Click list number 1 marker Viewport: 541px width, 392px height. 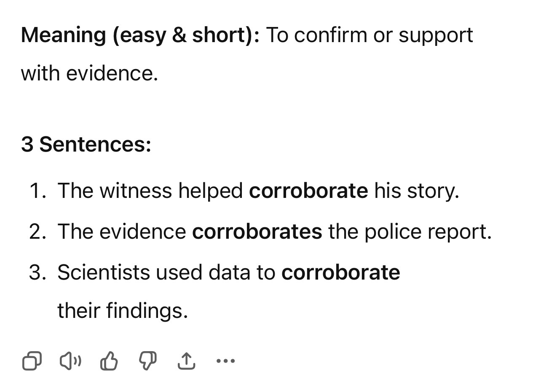tap(38, 191)
